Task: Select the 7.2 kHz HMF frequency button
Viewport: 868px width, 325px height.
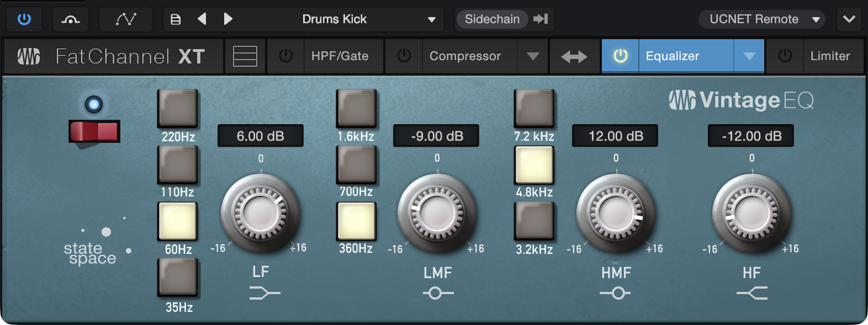Action: click(534, 108)
